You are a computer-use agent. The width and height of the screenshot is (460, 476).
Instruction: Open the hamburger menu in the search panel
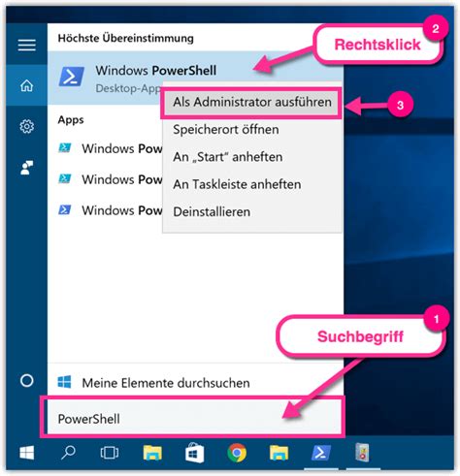click(27, 45)
